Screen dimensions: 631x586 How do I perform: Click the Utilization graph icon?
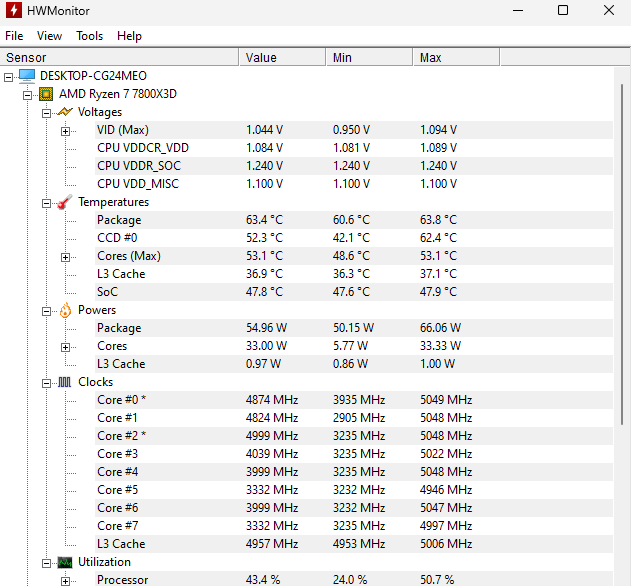(x=65, y=562)
